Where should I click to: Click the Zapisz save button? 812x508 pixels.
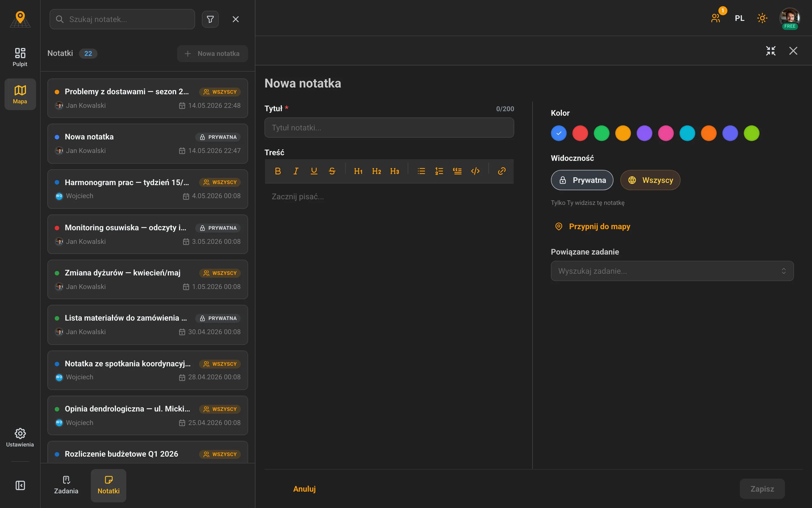click(762, 489)
